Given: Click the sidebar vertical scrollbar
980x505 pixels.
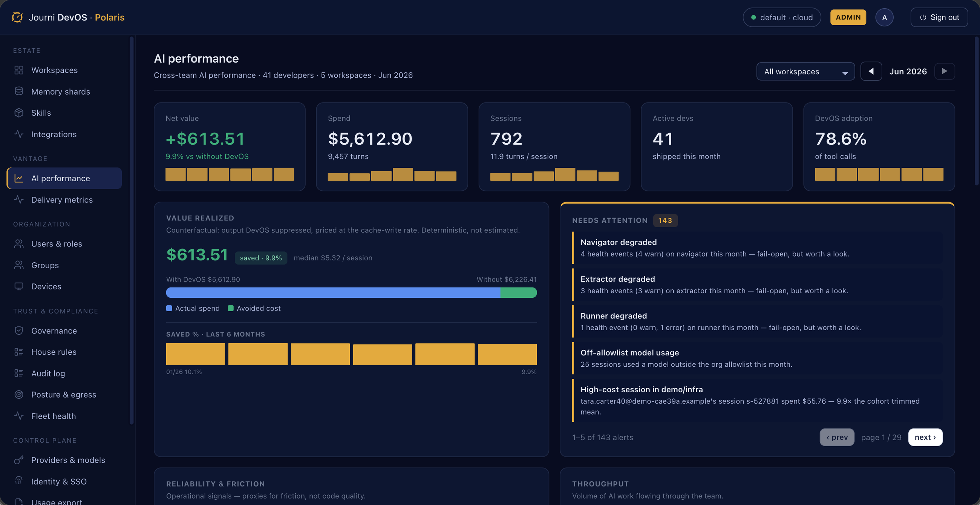Looking at the screenshot, I should click(132, 230).
